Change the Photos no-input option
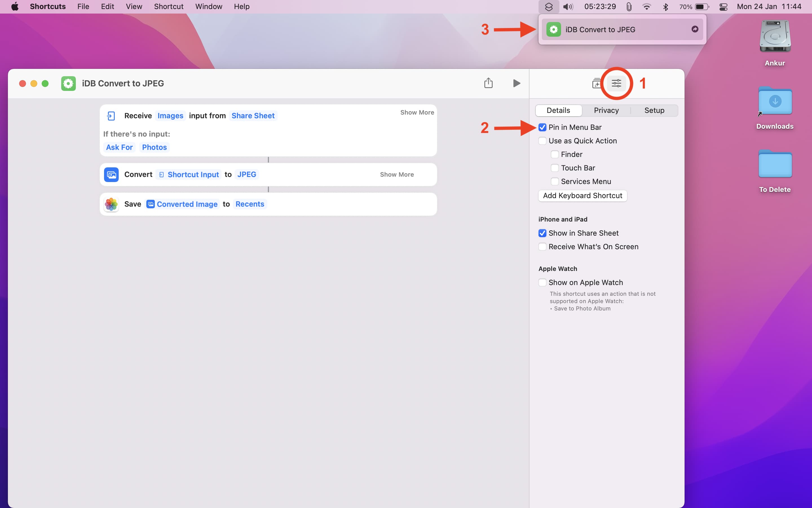812x508 pixels. (x=154, y=148)
